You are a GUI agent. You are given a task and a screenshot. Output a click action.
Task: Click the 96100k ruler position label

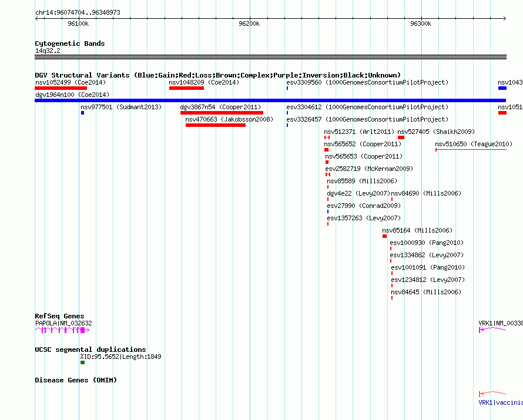coord(78,23)
